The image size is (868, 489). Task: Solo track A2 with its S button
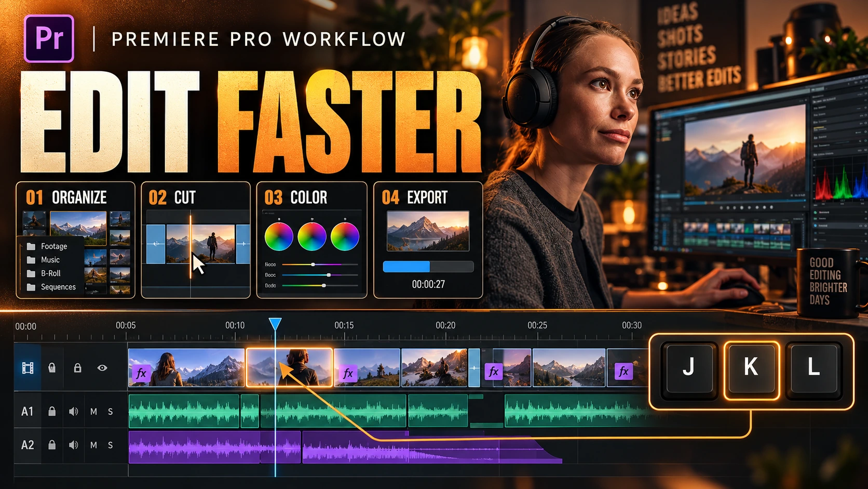point(111,445)
